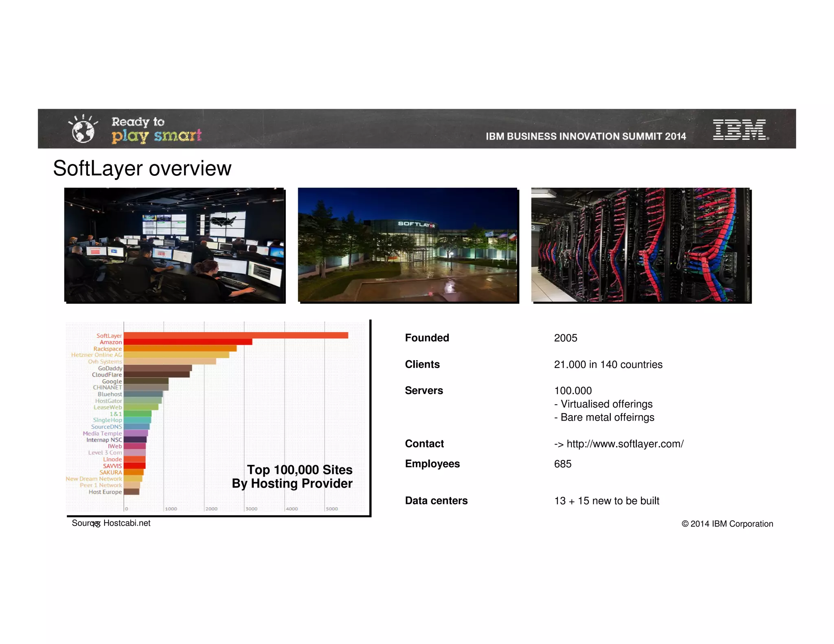834x644 pixels.
Task: Select the 'SoftLayer overview' slide title
Action: (x=142, y=168)
